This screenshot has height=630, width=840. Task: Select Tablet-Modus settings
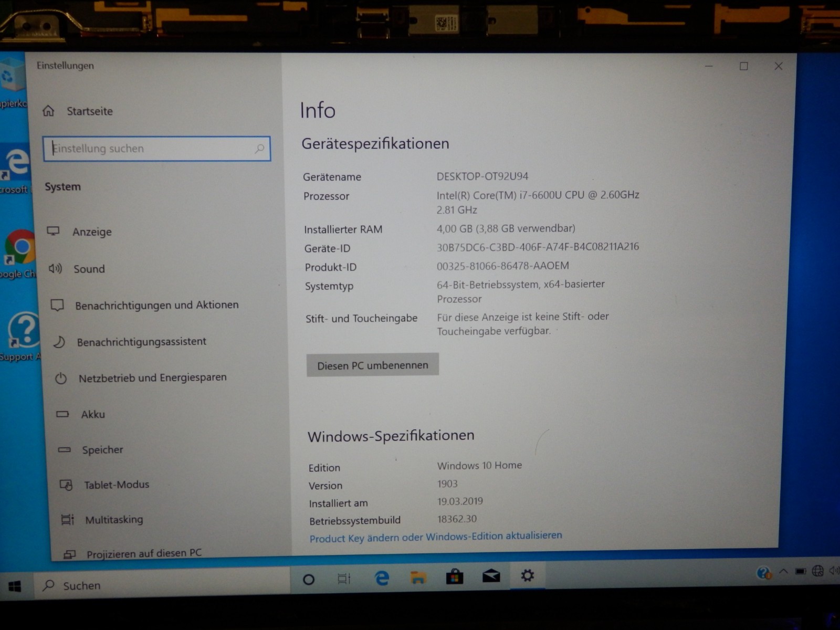point(117,485)
